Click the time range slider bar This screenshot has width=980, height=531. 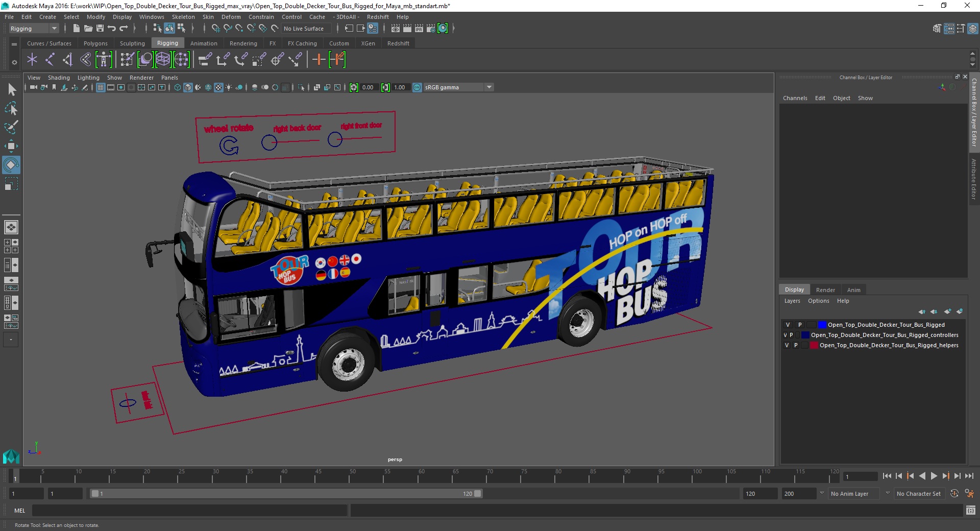click(286, 494)
